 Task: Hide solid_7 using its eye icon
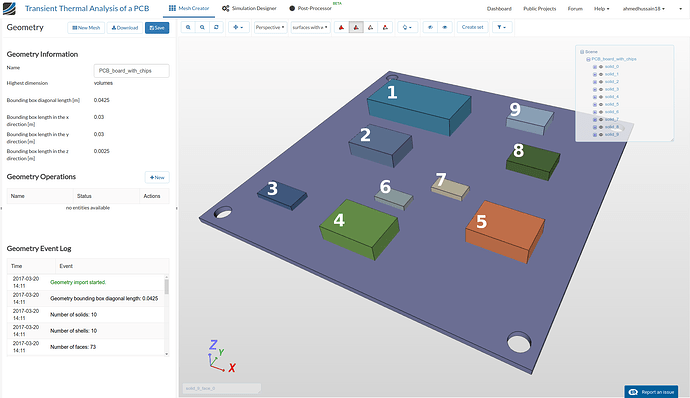(x=601, y=120)
